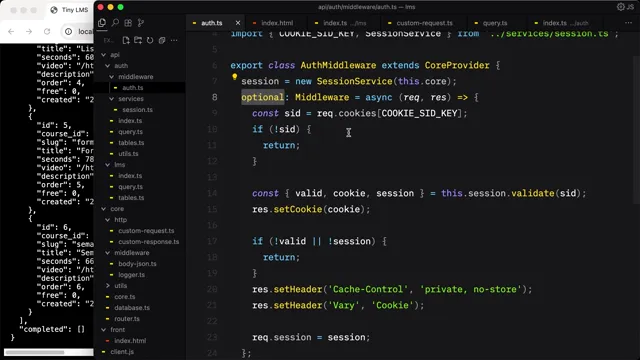Switch to the index.html tab

[x=277, y=23]
